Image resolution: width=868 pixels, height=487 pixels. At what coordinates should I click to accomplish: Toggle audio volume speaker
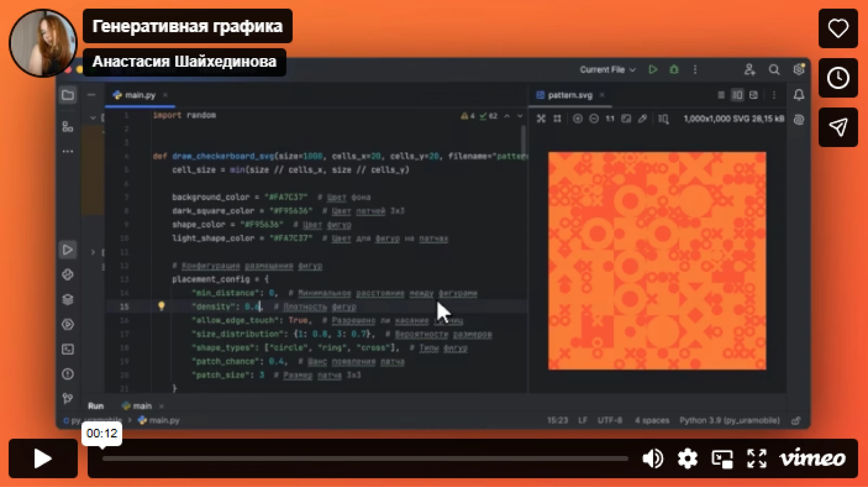[x=653, y=458]
